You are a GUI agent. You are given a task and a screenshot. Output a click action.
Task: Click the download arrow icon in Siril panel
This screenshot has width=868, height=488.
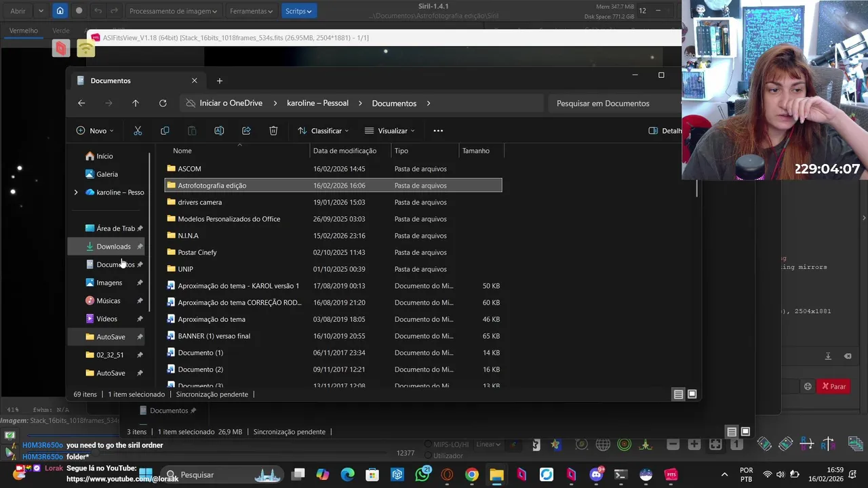(828, 357)
